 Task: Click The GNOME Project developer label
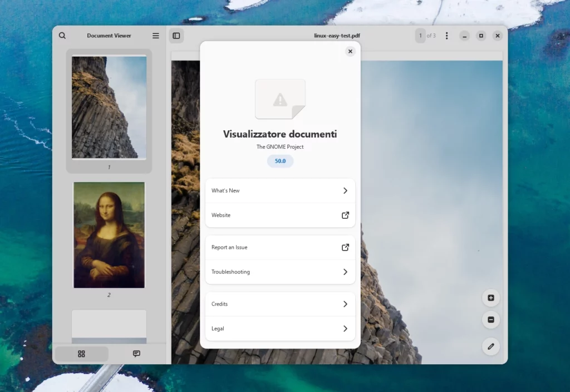coord(280,147)
